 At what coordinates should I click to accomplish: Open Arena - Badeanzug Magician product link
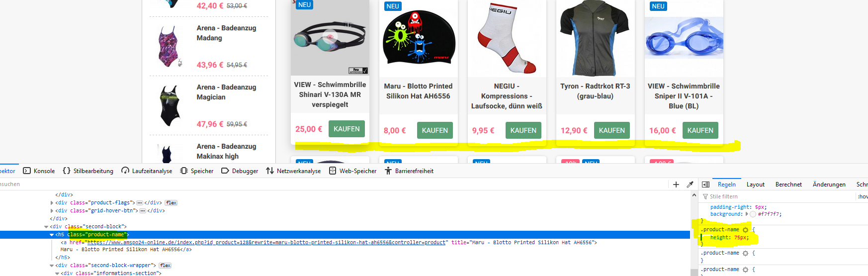[x=226, y=92]
